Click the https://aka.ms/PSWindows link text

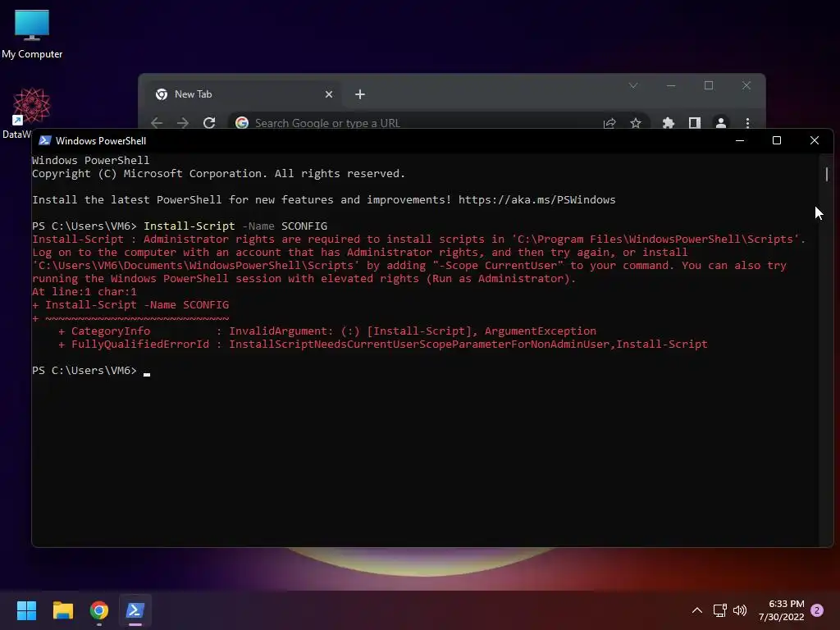[536, 200]
